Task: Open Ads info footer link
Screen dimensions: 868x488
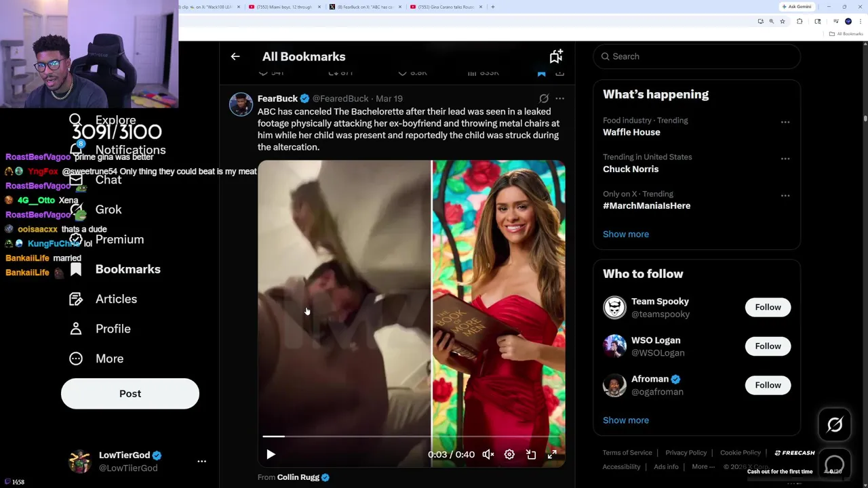Action: (666, 467)
